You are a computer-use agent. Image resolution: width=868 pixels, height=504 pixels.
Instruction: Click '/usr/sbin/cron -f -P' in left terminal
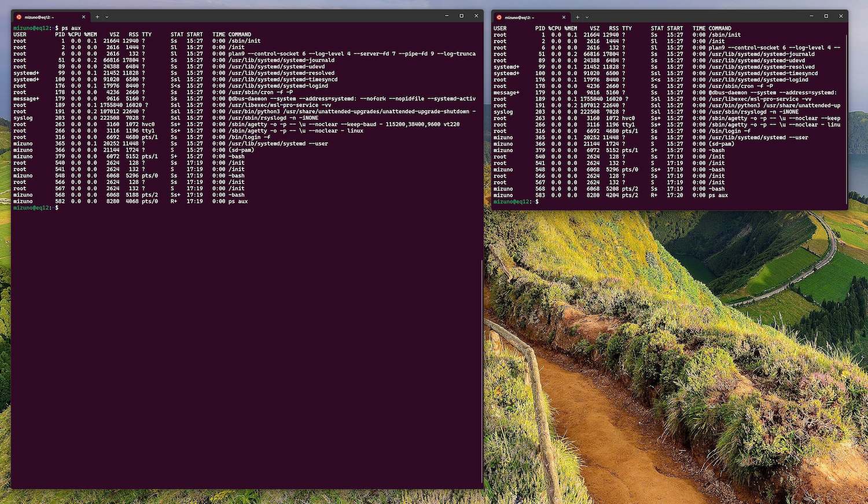(x=260, y=92)
